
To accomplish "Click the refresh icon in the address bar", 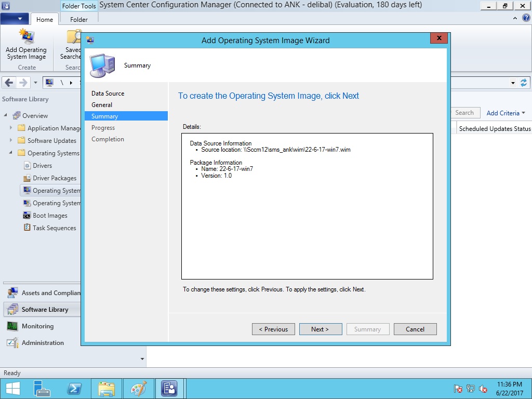I will point(524,83).
